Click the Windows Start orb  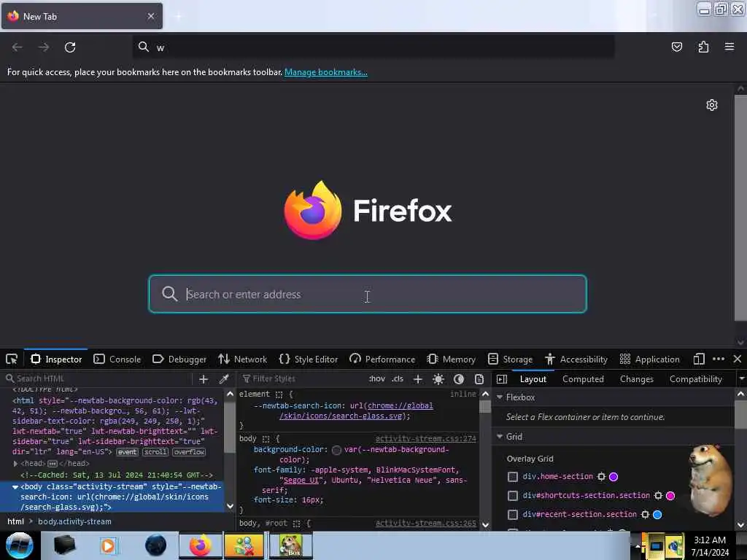pos(19,545)
